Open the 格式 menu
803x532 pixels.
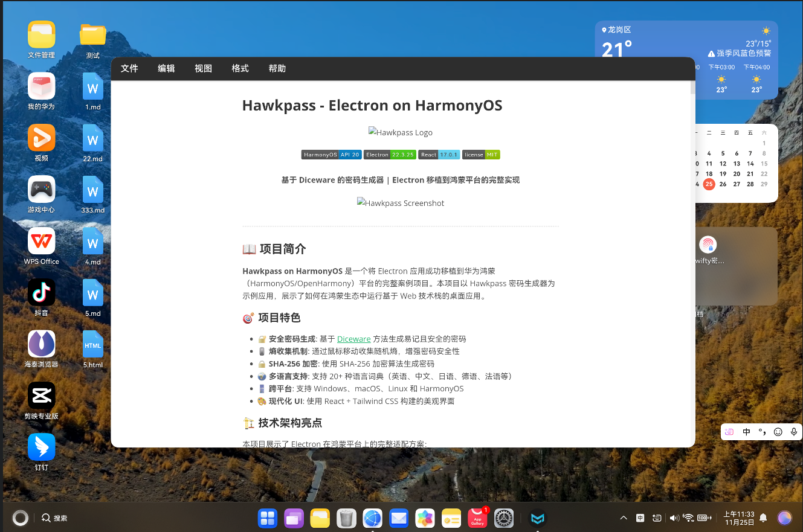240,68
